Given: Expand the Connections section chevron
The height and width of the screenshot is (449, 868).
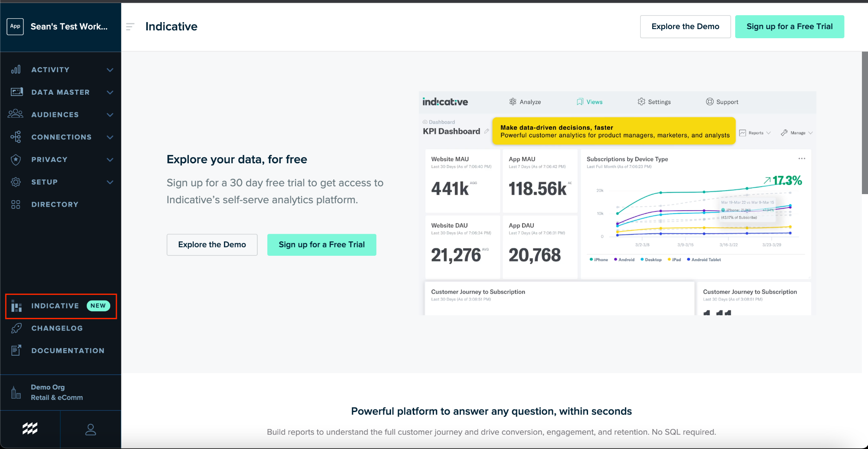Looking at the screenshot, I should (110, 137).
